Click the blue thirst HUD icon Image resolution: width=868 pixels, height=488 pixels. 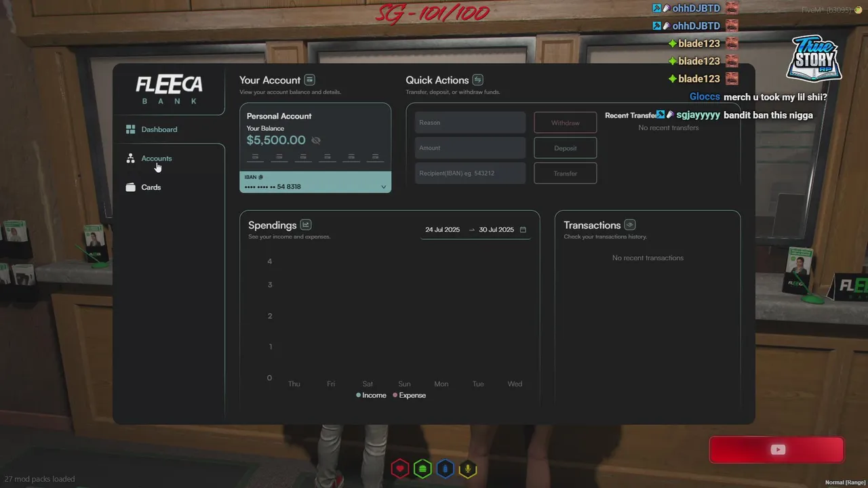pyautogui.click(x=445, y=468)
